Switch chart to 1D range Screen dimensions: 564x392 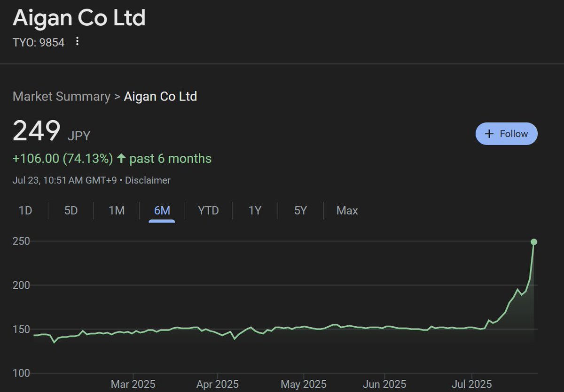(x=25, y=210)
